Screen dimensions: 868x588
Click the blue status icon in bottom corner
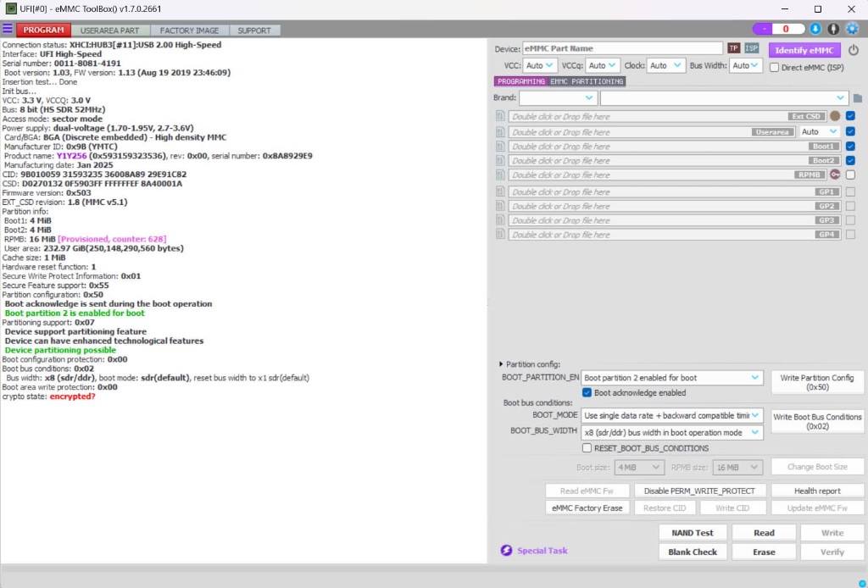pyautogui.click(x=861, y=582)
